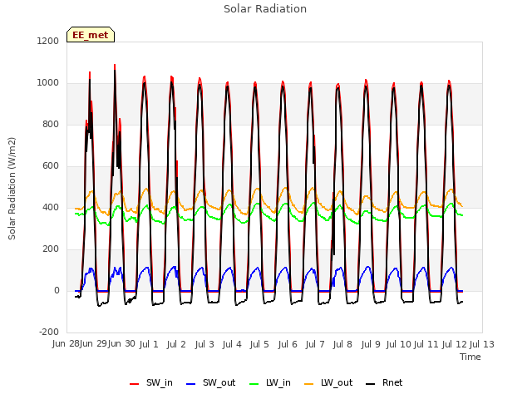Click the LW_in legend entry

coord(270,382)
